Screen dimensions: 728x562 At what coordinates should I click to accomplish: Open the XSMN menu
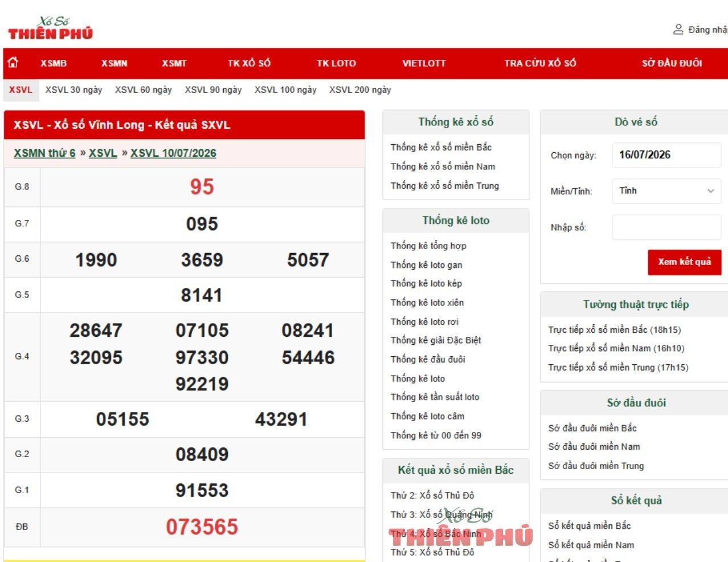click(x=114, y=63)
